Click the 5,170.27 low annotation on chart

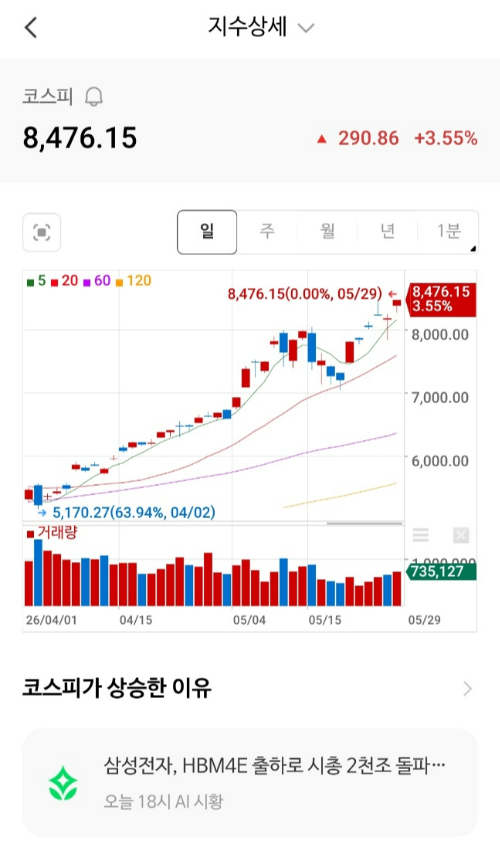tap(134, 513)
